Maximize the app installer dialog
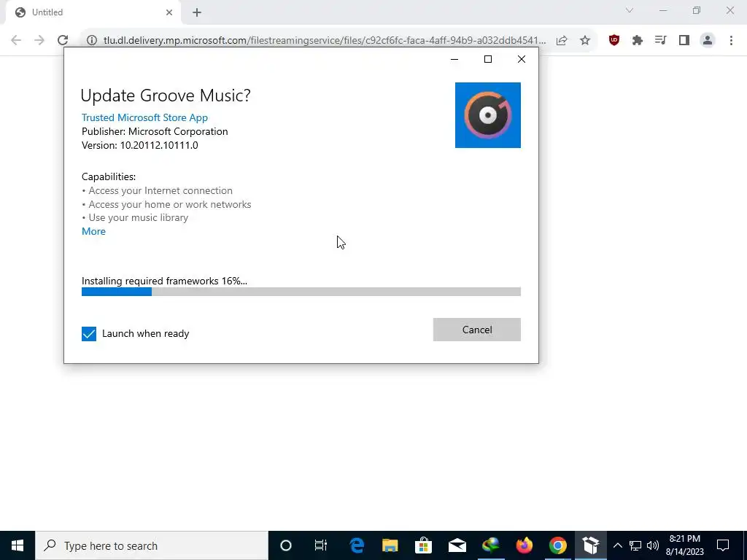Viewport: 747px width, 560px height. click(x=488, y=59)
